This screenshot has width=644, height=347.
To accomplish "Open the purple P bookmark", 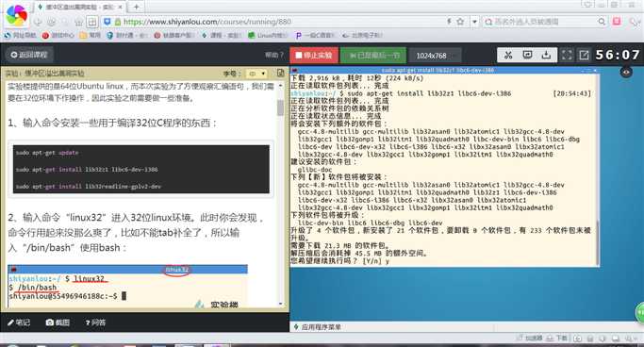I will pyautogui.click(x=315, y=35).
